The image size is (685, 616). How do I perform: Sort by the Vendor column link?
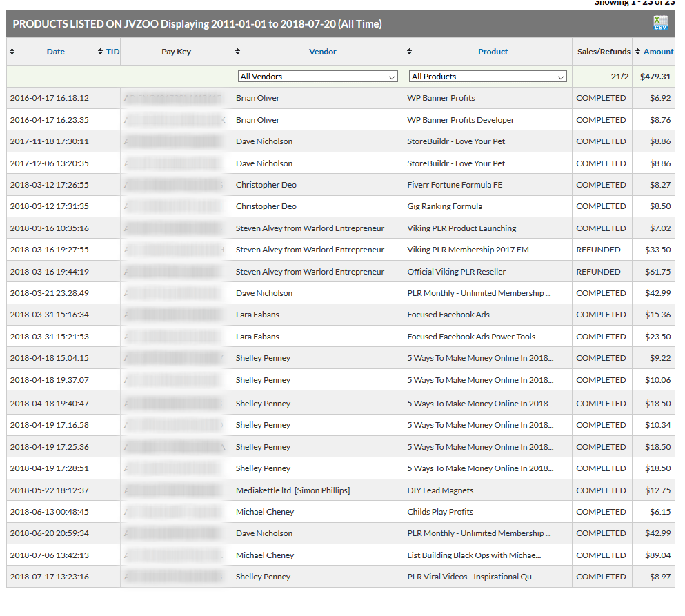tap(323, 52)
